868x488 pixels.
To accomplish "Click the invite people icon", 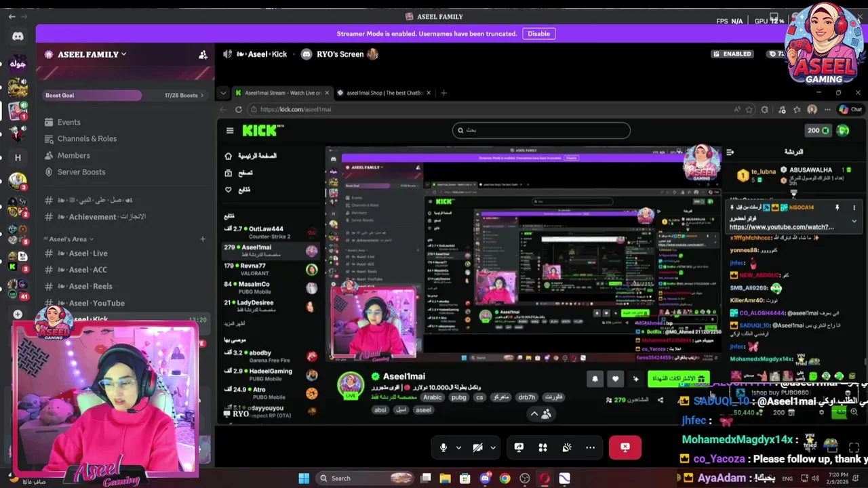I will (x=203, y=55).
